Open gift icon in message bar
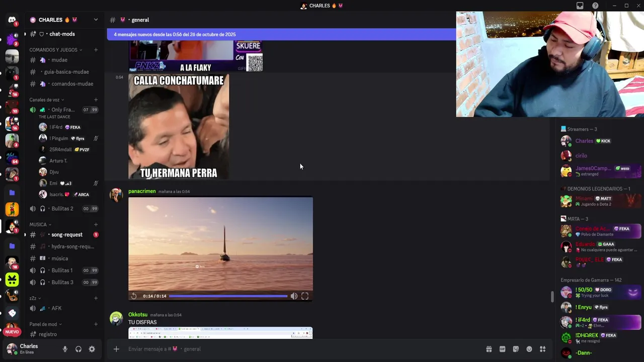Viewport: 644px width, 362px height. pyautogui.click(x=489, y=349)
